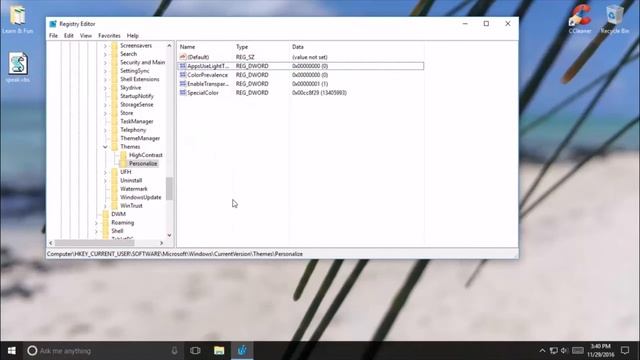
Task: Select the Search key
Action: (x=129, y=54)
